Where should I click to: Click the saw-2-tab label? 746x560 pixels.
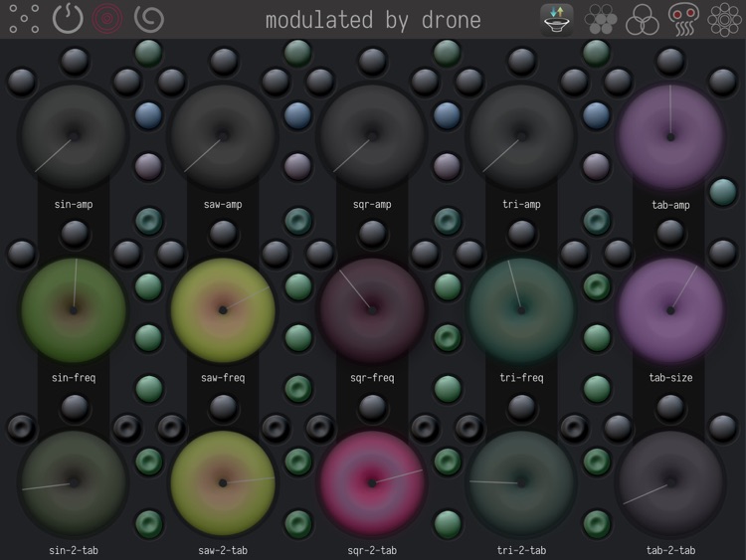pos(223,550)
